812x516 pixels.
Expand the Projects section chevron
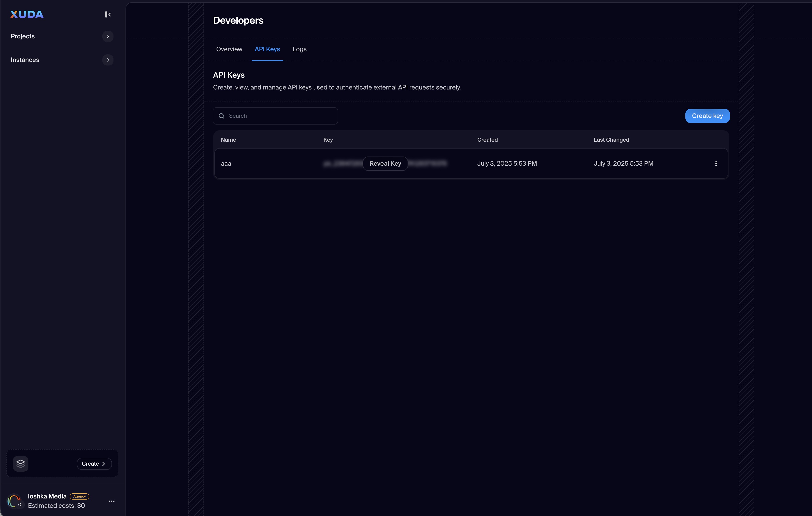click(107, 36)
